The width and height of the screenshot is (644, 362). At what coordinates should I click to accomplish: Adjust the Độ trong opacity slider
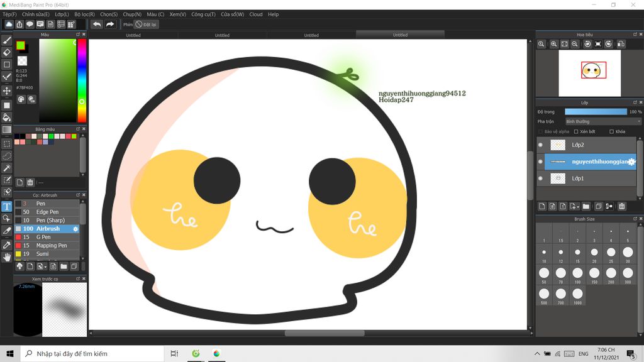(x=596, y=112)
